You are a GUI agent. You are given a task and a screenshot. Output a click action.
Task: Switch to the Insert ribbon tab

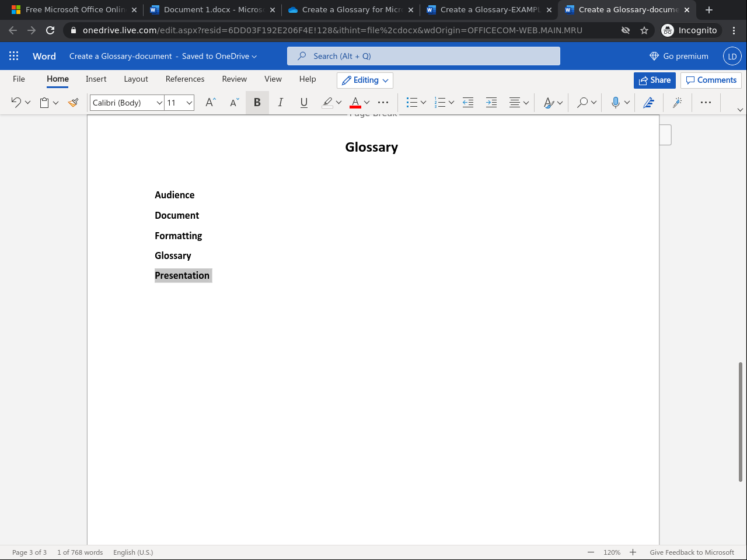(x=96, y=79)
